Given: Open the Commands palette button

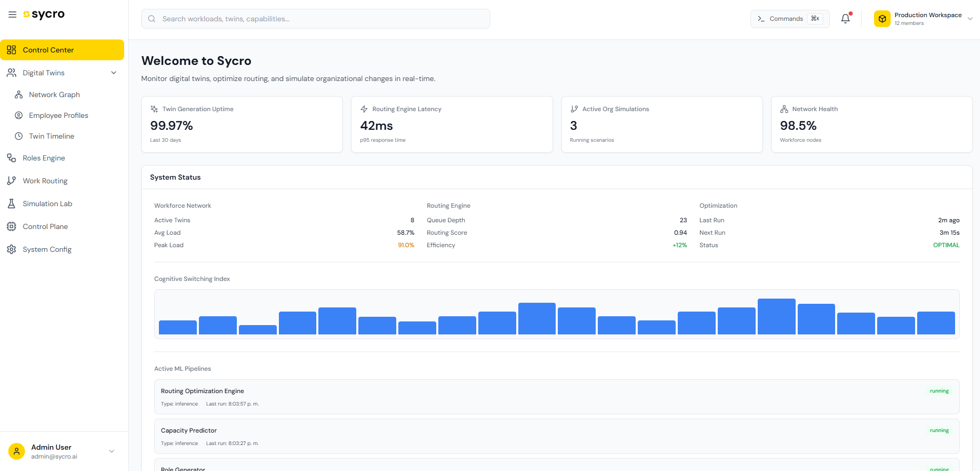Looking at the screenshot, I should coord(789,18).
